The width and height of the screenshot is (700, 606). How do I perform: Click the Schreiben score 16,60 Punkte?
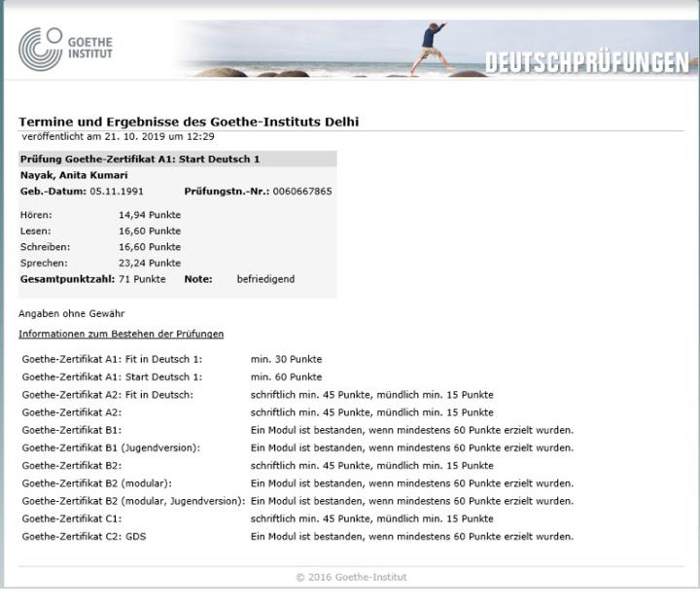(150, 247)
